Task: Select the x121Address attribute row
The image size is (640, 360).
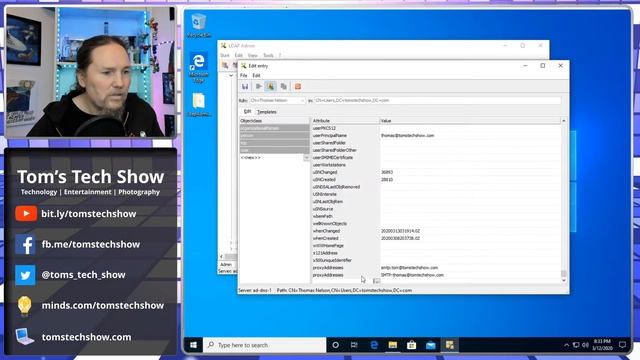Action: click(436, 253)
